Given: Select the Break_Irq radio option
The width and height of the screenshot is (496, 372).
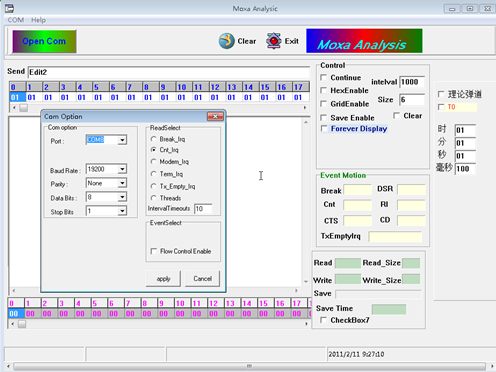Looking at the screenshot, I should [x=153, y=139].
